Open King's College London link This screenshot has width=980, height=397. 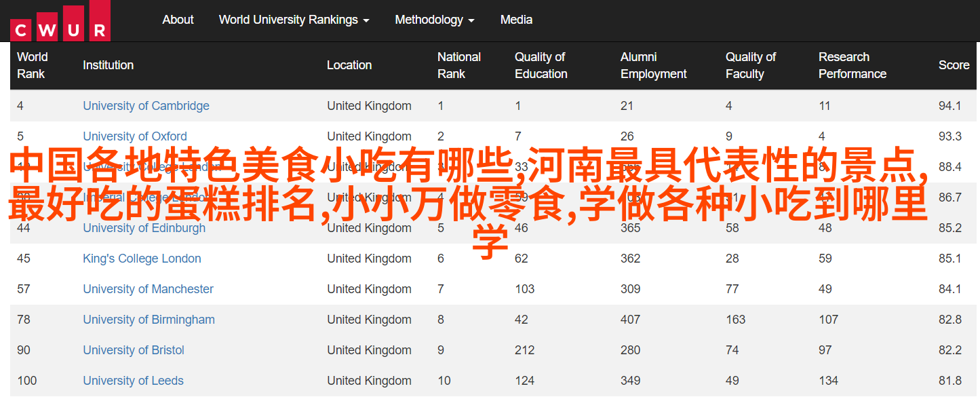[x=142, y=259]
